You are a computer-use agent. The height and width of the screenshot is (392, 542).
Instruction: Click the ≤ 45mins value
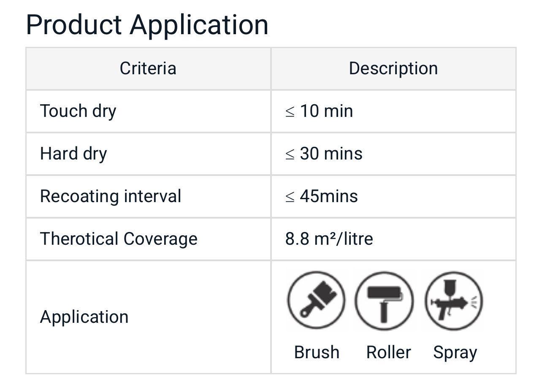322,196
